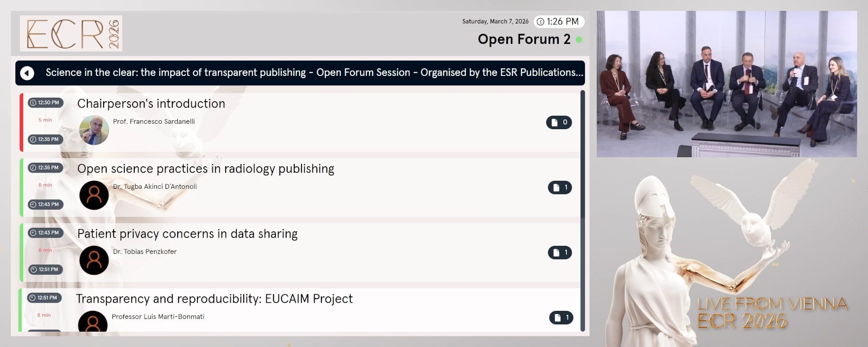Click the back arrow in session title bar
The height and width of the screenshot is (347, 868).
coord(27,73)
